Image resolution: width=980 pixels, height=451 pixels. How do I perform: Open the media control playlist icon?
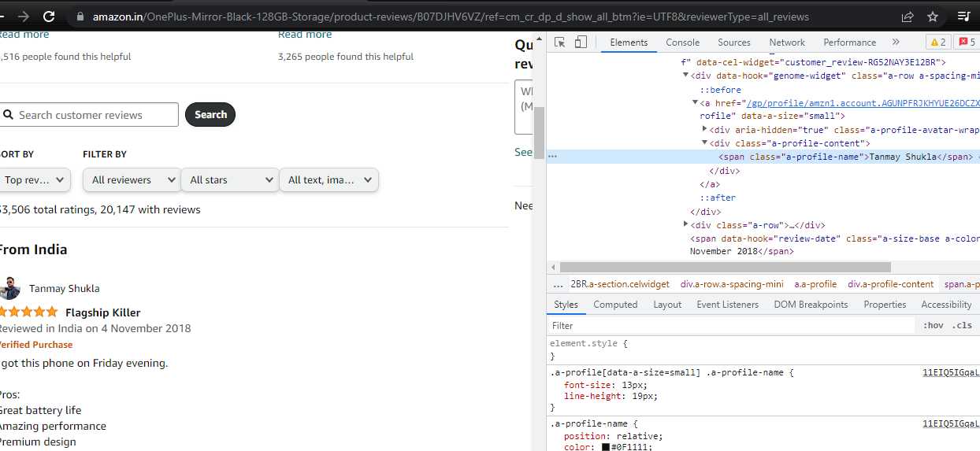[x=963, y=17]
